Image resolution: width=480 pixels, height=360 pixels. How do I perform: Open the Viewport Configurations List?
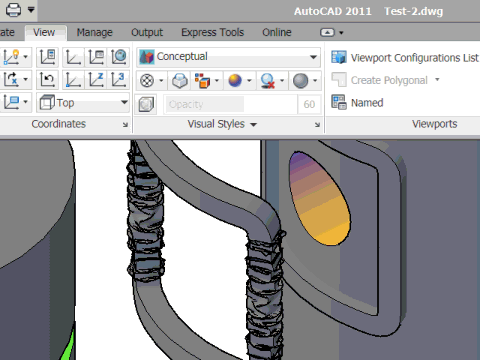405,58
